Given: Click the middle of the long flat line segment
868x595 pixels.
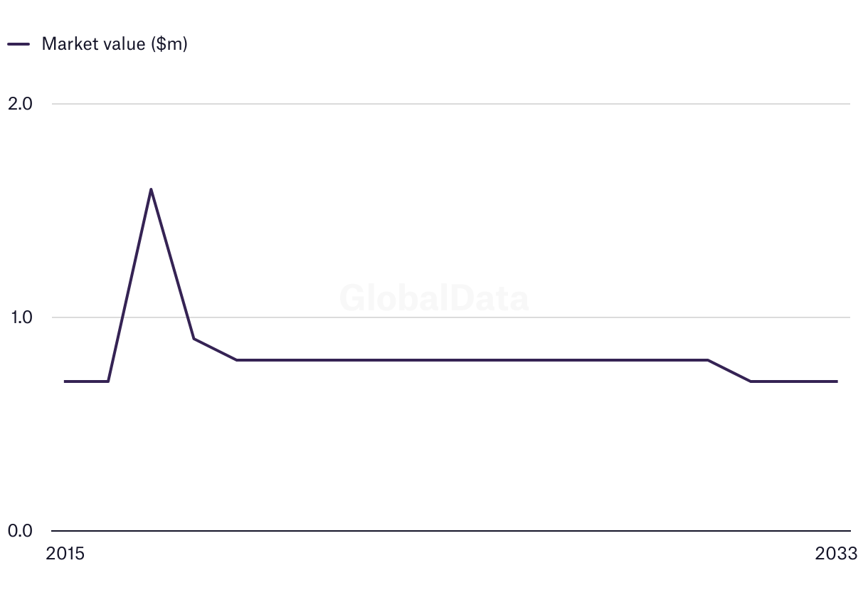Looking at the screenshot, I should 472,360.
